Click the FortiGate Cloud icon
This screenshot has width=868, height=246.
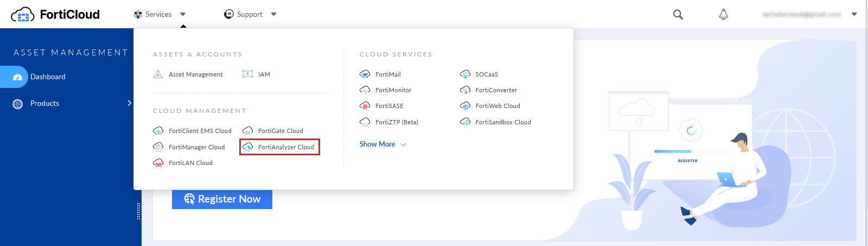tap(247, 131)
